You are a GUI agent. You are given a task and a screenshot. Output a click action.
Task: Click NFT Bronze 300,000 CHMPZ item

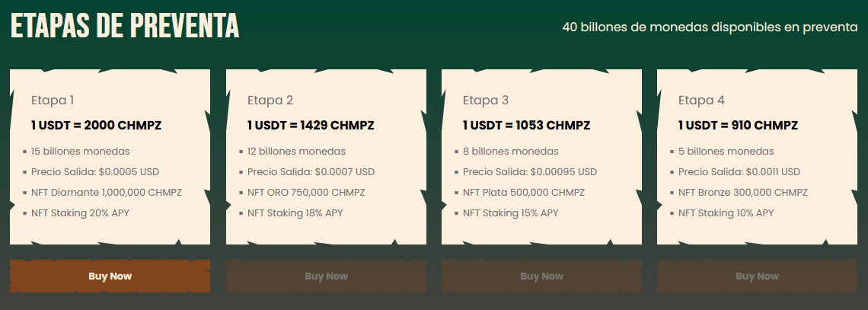743,193
